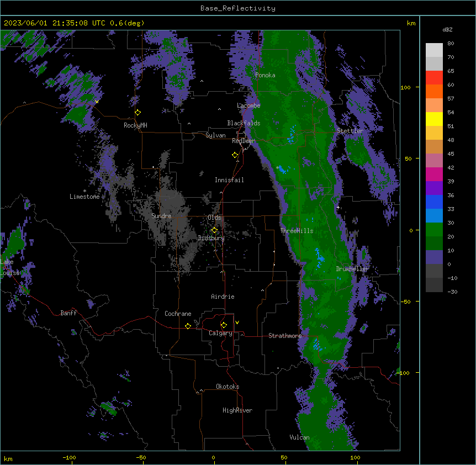Click the km unit label at top right
This screenshot has height=465, width=476.
point(411,23)
